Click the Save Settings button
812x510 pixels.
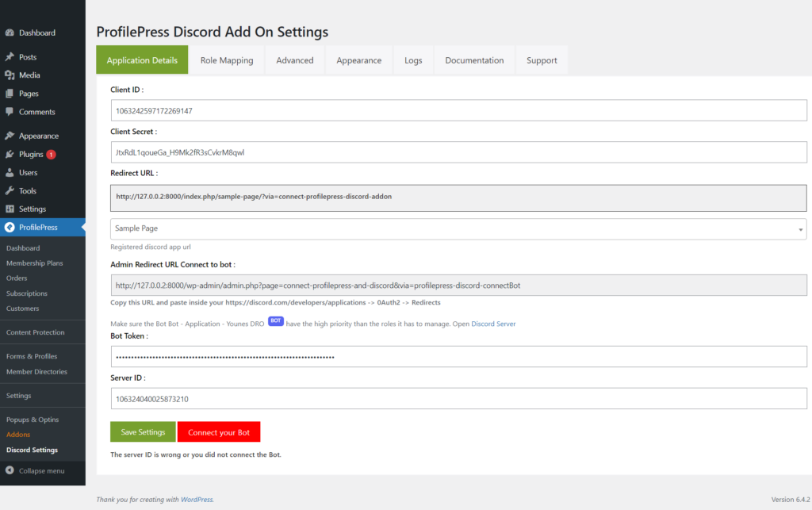click(x=143, y=431)
